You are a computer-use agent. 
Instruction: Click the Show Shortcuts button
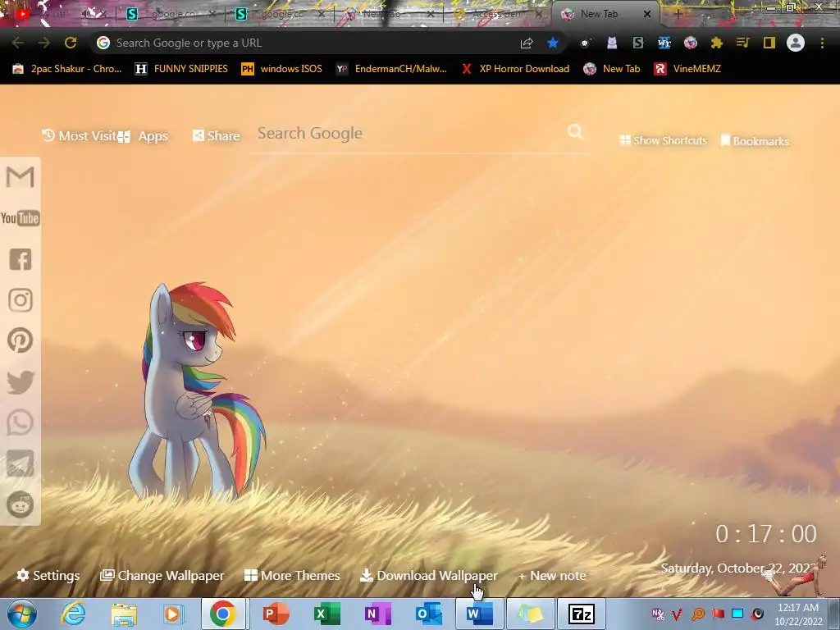(663, 140)
